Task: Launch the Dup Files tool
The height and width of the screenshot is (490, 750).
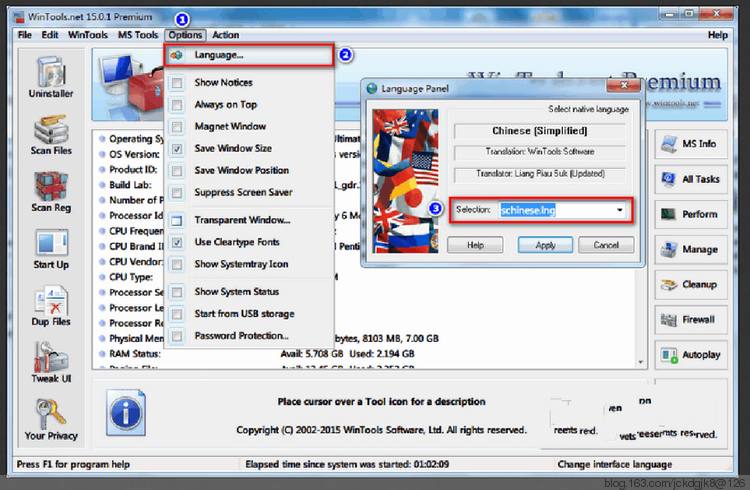Action: pos(51,306)
